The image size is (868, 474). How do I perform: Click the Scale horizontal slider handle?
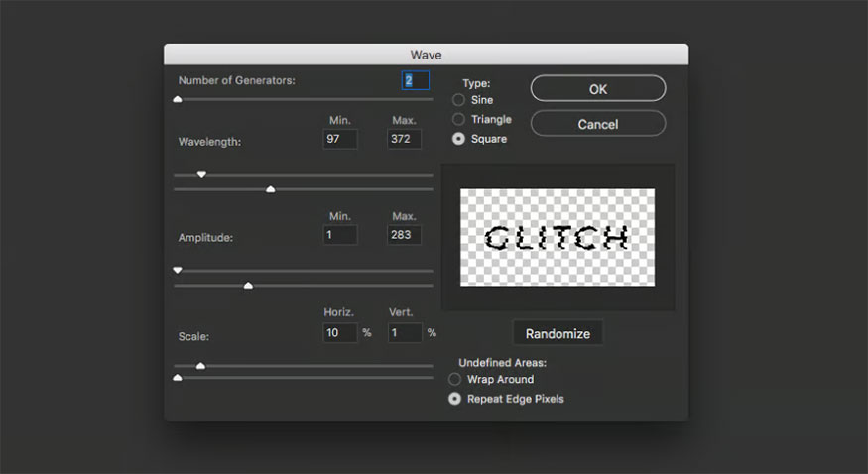pyautogui.click(x=200, y=366)
